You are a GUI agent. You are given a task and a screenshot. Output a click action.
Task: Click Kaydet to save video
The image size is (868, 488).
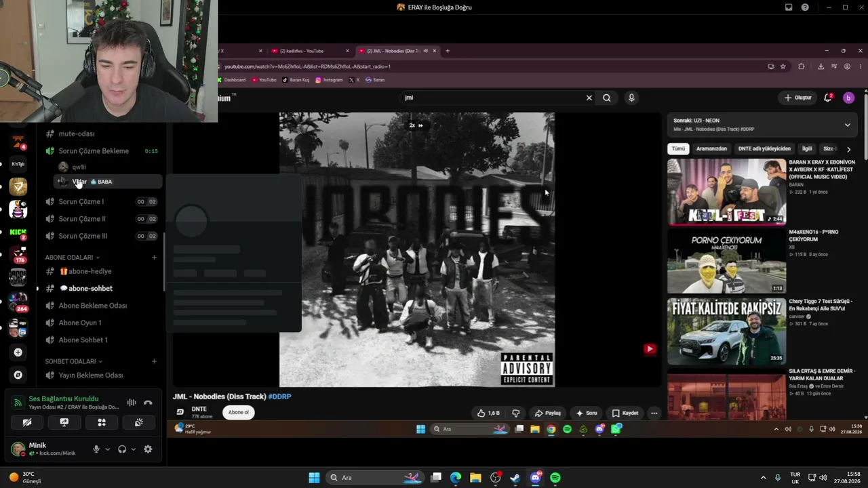625,413
